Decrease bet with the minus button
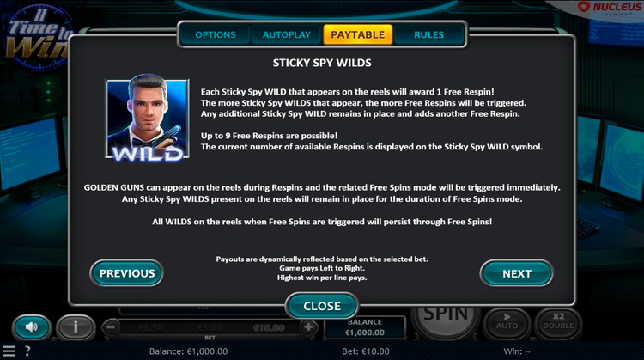This screenshot has height=360, width=644. click(111, 327)
